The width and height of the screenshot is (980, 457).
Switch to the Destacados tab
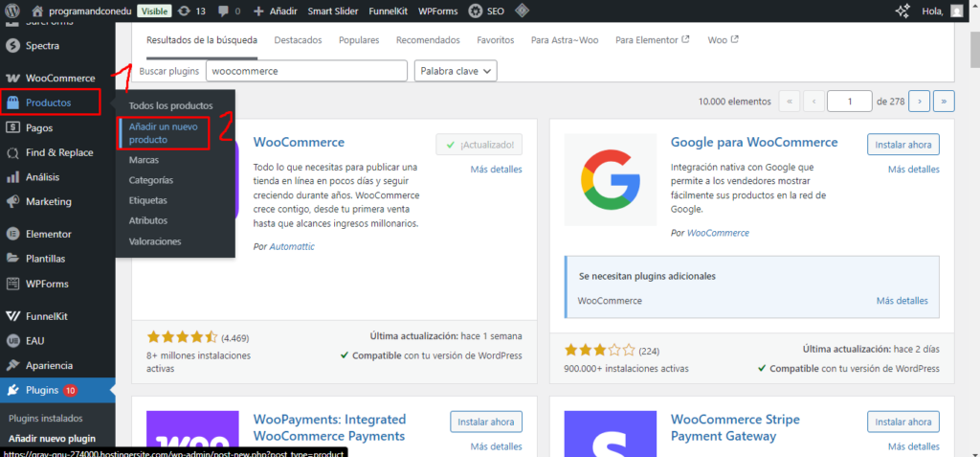299,40
